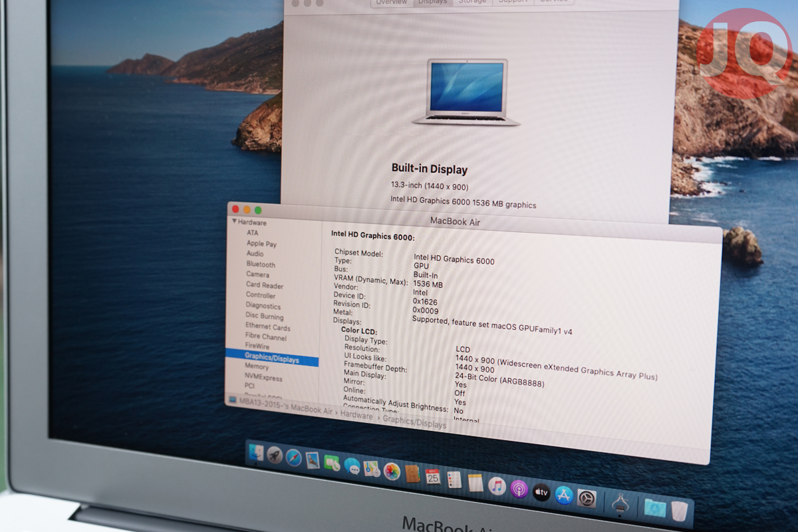Select Fibre Channel in Hardware sidebar
The width and height of the screenshot is (798, 532).
tap(265, 337)
